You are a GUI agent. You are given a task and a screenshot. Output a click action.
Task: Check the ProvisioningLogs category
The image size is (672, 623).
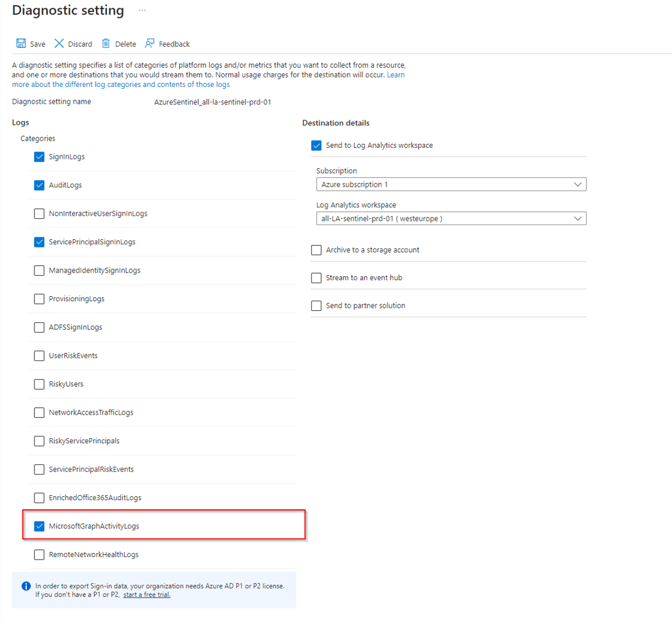click(x=39, y=299)
